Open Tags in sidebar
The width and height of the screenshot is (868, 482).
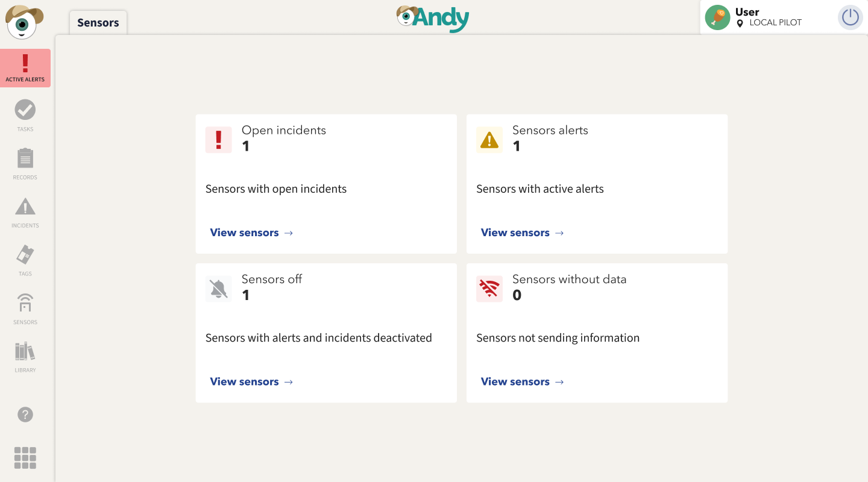click(25, 255)
